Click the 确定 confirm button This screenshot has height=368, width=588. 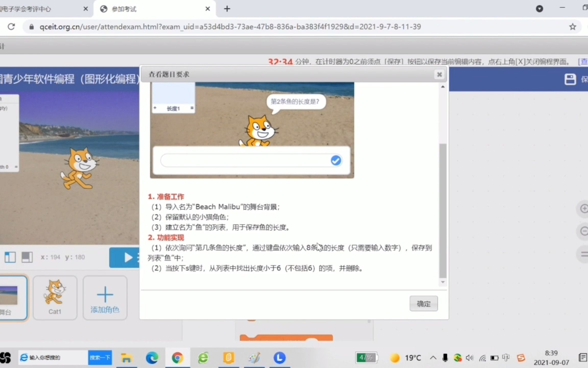point(423,304)
